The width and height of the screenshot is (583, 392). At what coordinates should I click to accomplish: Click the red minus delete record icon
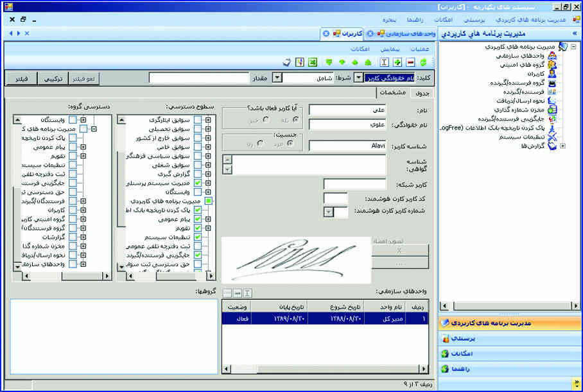[x=410, y=62]
